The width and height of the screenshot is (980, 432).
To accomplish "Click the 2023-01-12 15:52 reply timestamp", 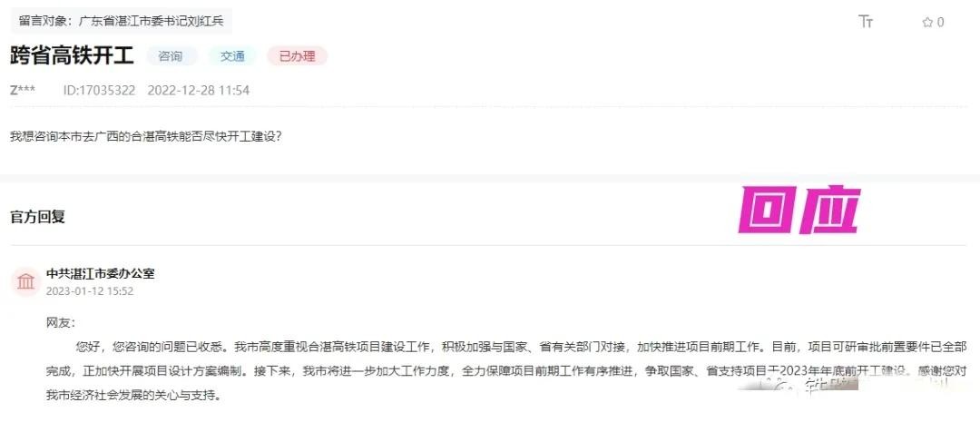I will 90,291.
